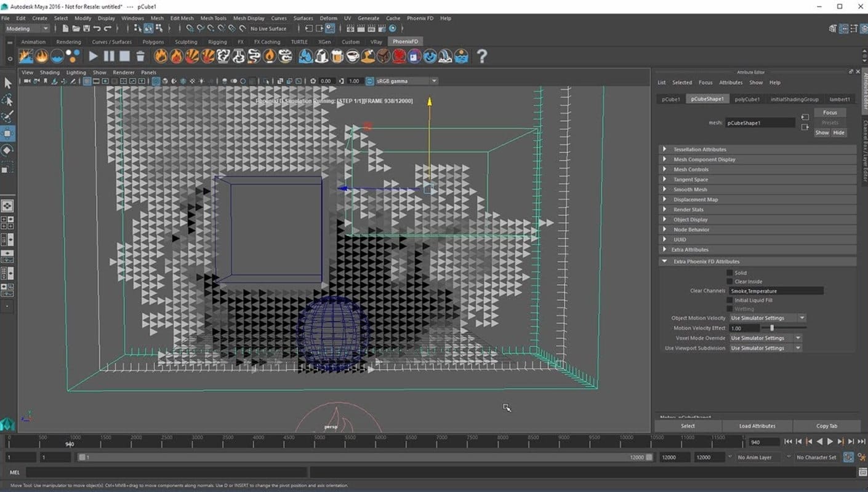Image resolution: width=868 pixels, height=492 pixels.
Task: Stop the simulation with the shelf Stop icon
Action: (x=124, y=57)
